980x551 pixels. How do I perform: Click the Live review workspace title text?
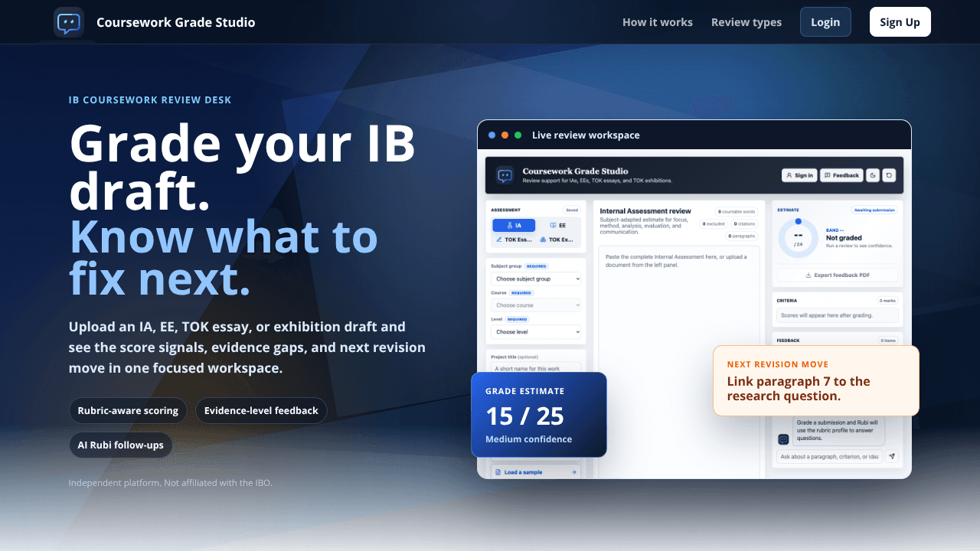586,135
